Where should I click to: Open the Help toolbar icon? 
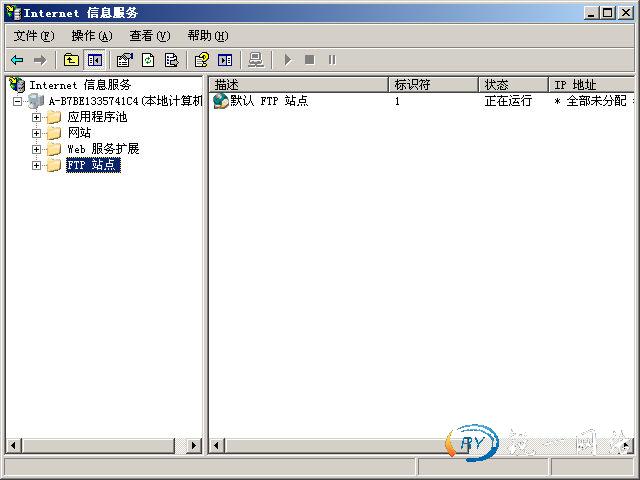pyautogui.click(x=202, y=60)
